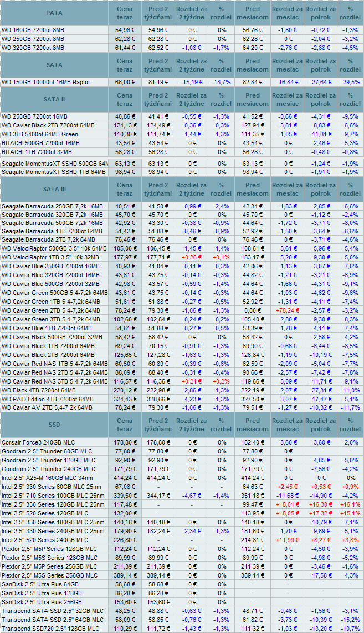Screen dimensions: 364x633
Task: Click the SATA III section header
Action: [54, 189]
